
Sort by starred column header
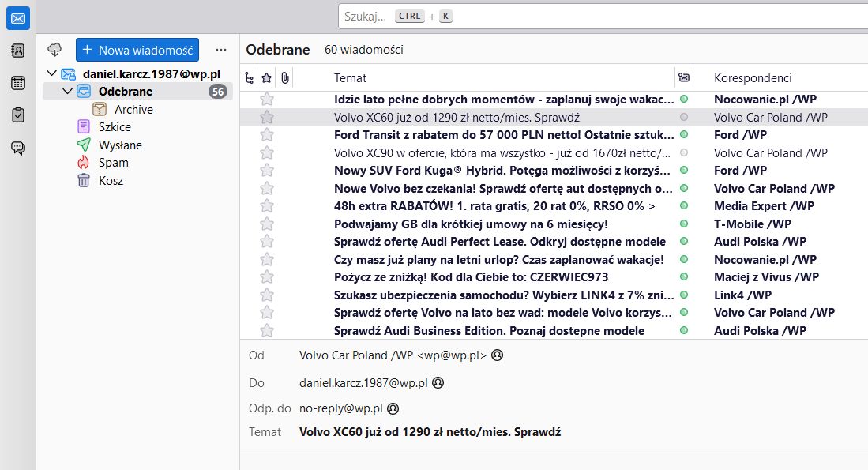(x=267, y=78)
